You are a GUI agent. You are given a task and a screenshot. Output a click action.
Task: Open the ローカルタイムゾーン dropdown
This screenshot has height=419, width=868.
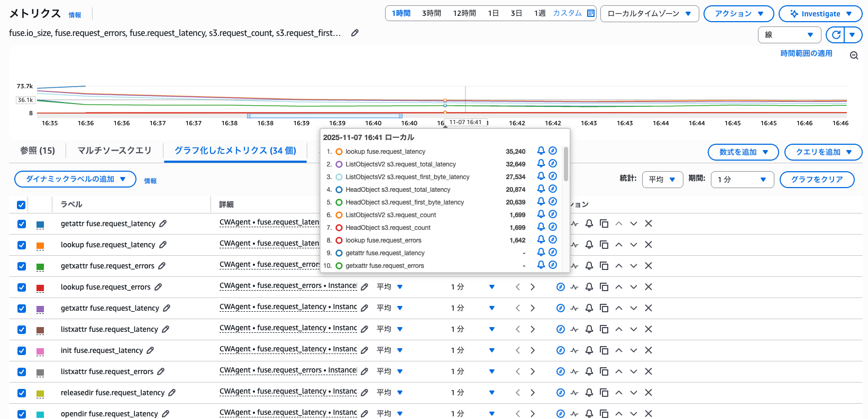coord(650,14)
